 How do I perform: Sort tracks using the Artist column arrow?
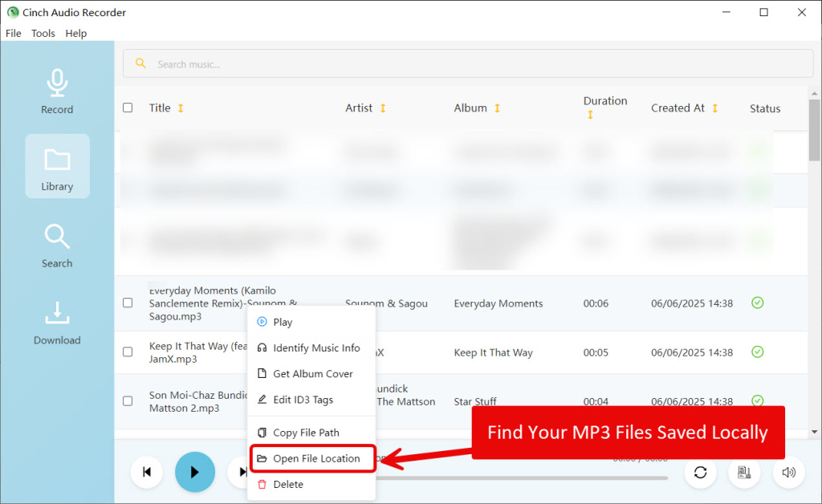pos(383,108)
